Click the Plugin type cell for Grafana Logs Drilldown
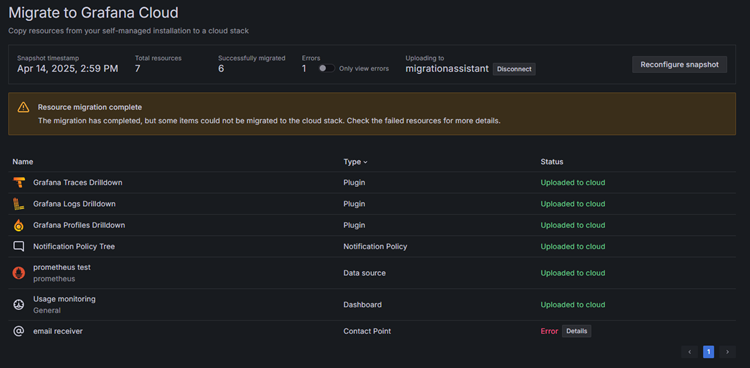Viewport: 750px width, 368px height. (354, 204)
